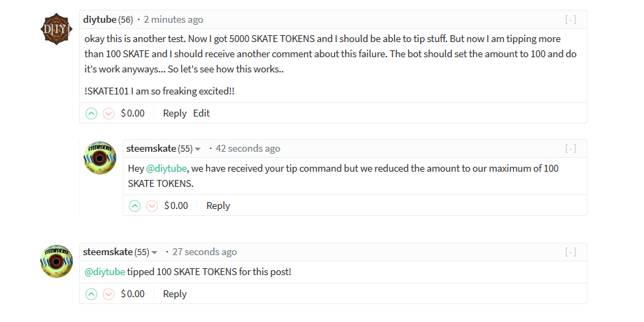The image size is (644, 322).
Task: Collapse diytube's comment thread
Action: (x=570, y=19)
